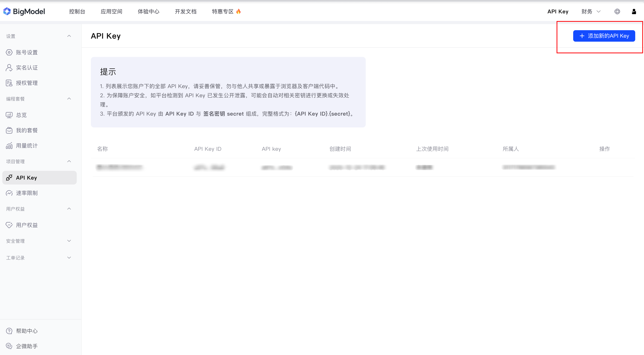Open 企微助手 at sidebar bottom

point(27,346)
